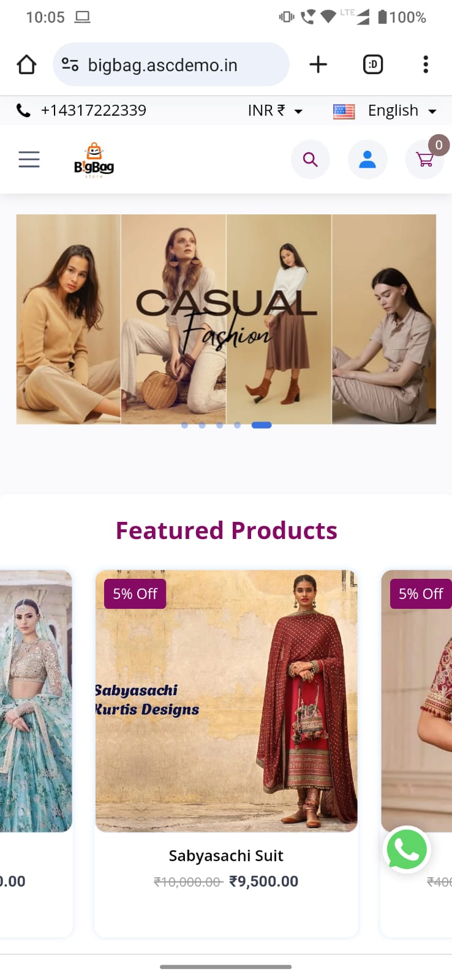The image size is (452, 980).
Task: Open the shopping cart icon
Action: pyautogui.click(x=425, y=159)
